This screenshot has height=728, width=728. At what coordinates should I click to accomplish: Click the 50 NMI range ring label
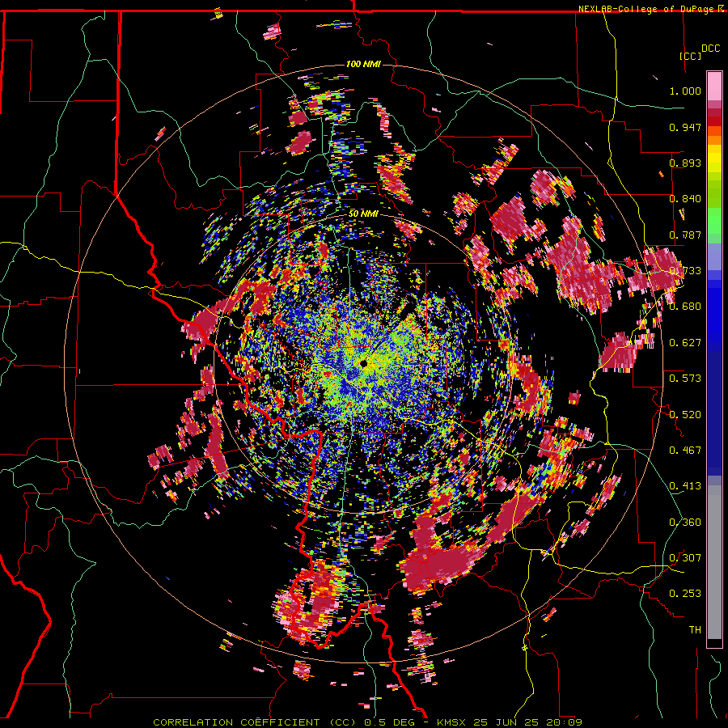363,214
